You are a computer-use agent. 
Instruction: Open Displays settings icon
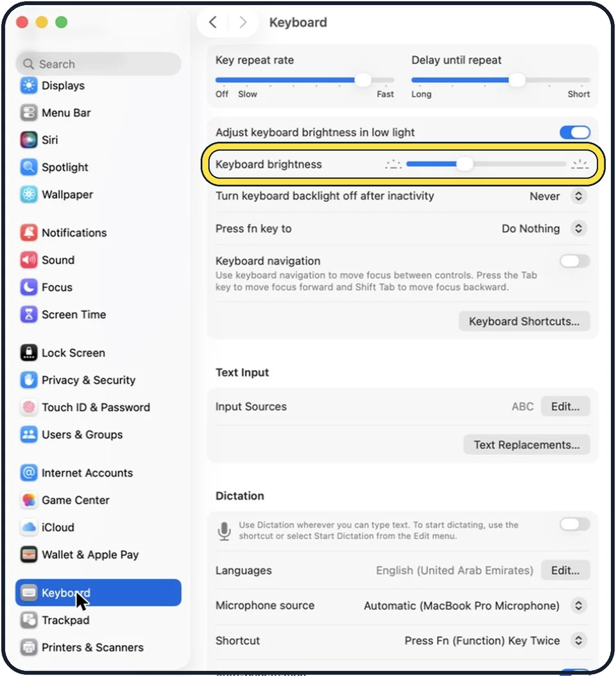tap(29, 85)
